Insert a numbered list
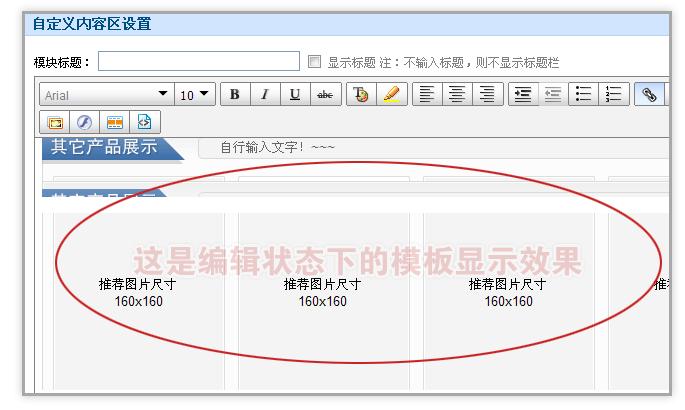This screenshot has width=685, height=410. coord(613,95)
